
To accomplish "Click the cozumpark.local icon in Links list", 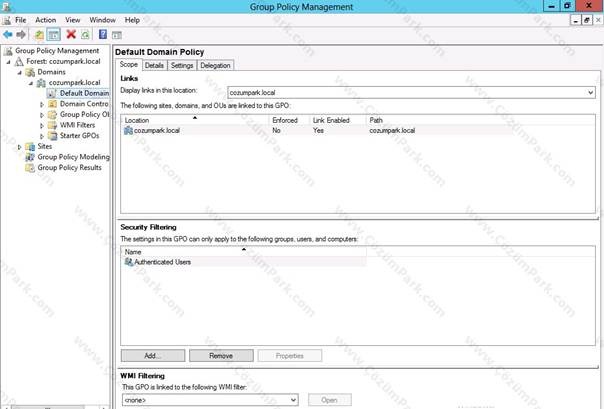I will tap(128, 131).
